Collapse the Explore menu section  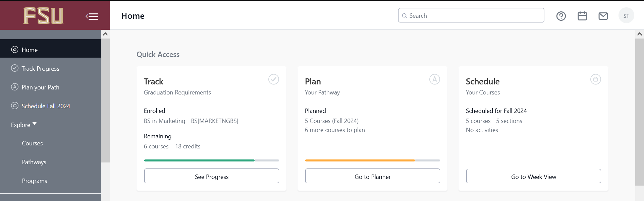pyautogui.click(x=24, y=125)
